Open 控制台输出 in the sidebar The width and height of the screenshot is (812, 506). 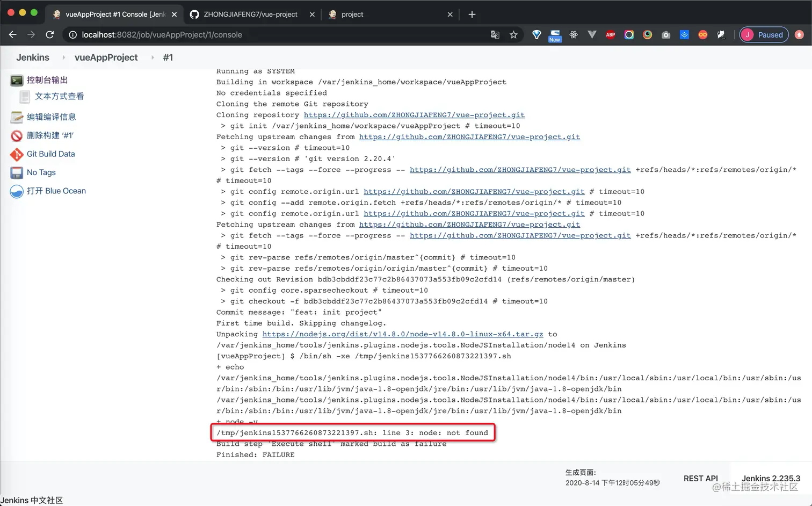pyautogui.click(x=47, y=81)
